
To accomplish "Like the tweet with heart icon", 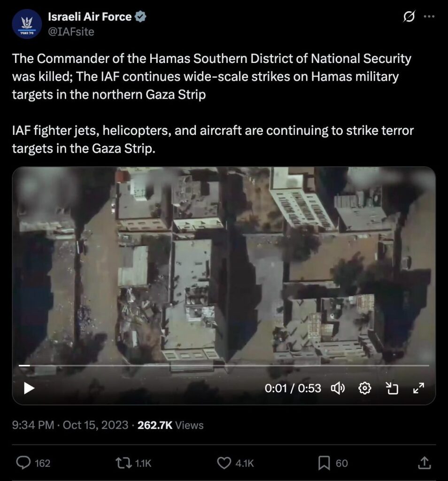I will point(224,463).
